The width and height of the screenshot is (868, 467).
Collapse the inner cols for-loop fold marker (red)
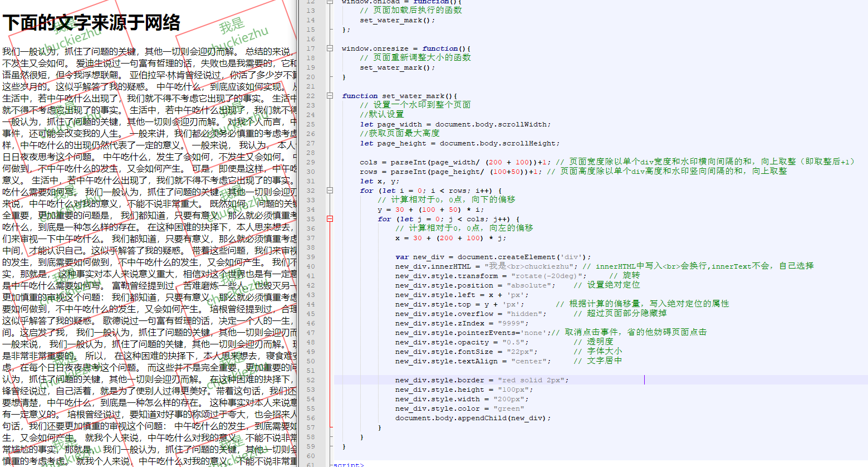point(330,219)
